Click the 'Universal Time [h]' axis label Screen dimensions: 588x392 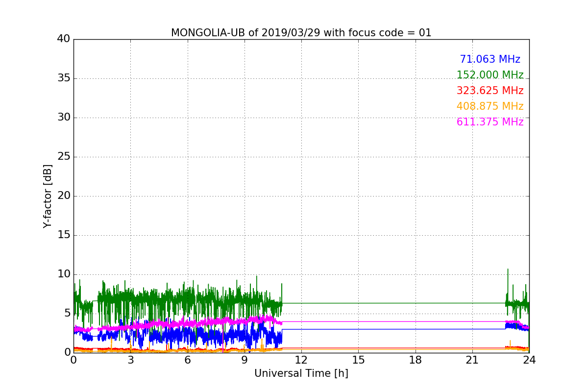pos(301,373)
